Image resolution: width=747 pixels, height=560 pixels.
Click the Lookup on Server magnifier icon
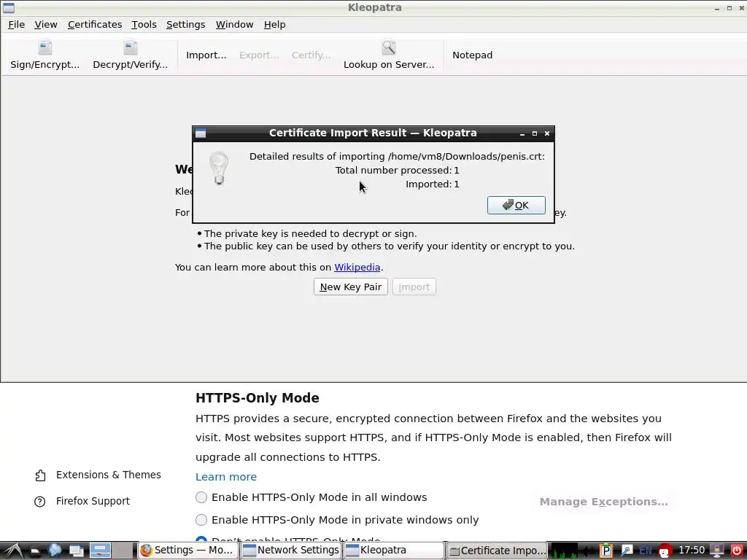[x=389, y=47]
